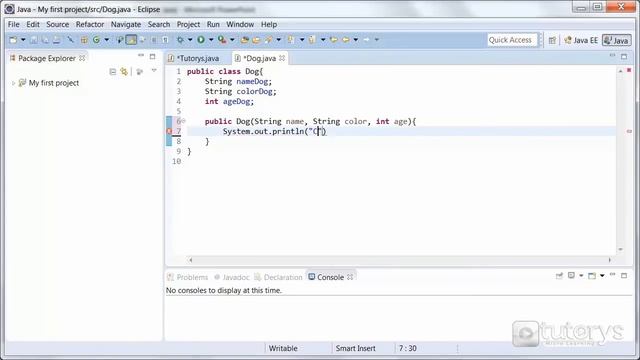Click the Run External Tools icon
Viewport: 640px width, 360px height.
coord(222,40)
